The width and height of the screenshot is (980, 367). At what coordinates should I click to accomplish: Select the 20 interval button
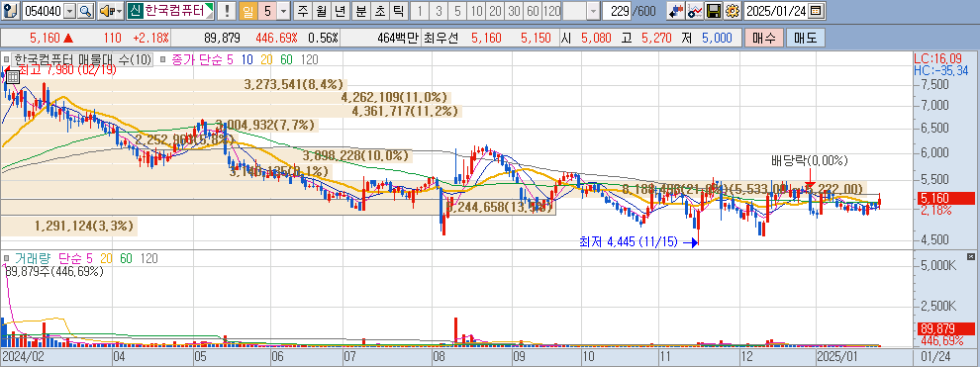[495, 11]
